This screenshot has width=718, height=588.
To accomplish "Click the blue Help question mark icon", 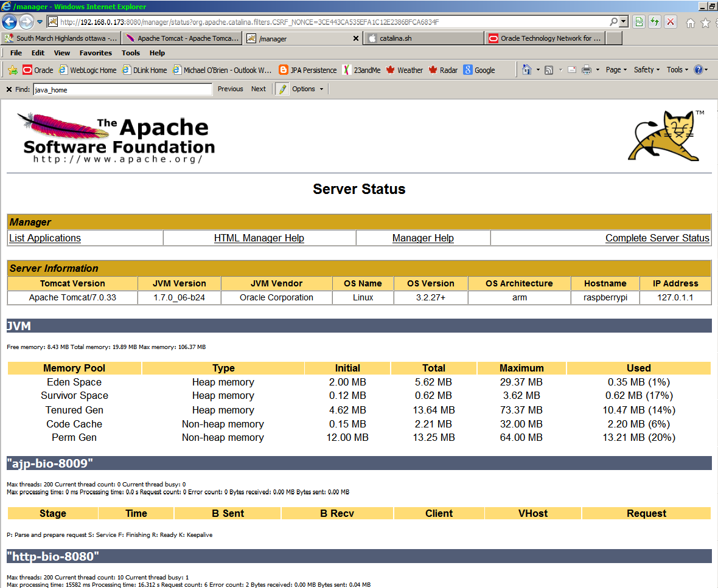I will [x=699, y=70].
